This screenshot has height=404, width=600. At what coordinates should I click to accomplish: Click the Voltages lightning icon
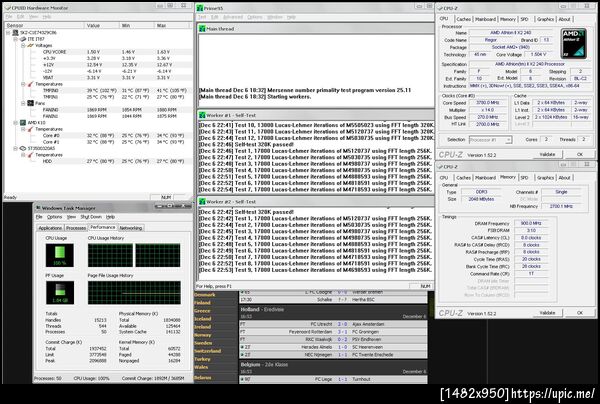[x=30, y=46]
